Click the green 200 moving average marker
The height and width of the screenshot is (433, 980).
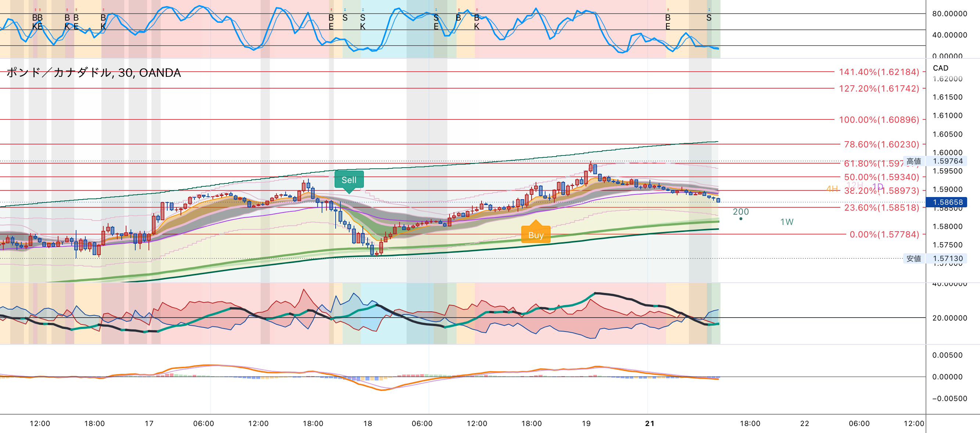pos(740,212)
